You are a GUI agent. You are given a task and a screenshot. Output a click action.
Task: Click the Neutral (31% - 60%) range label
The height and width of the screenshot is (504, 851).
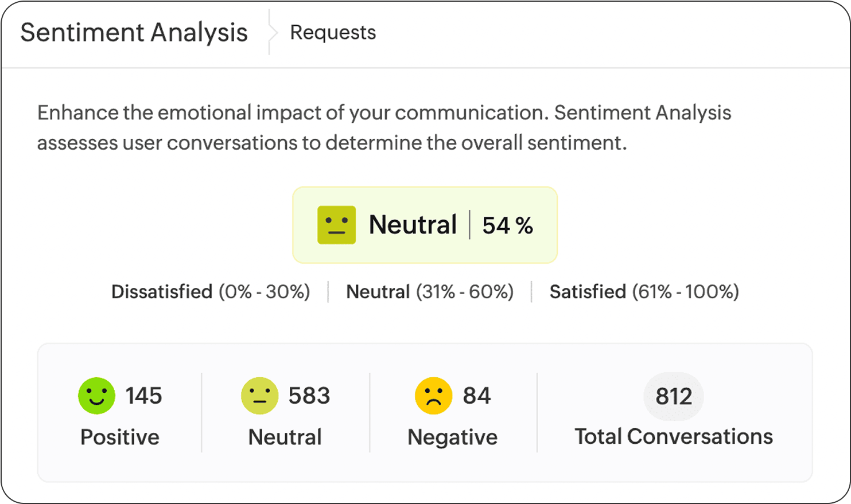(x=429, y=292)
